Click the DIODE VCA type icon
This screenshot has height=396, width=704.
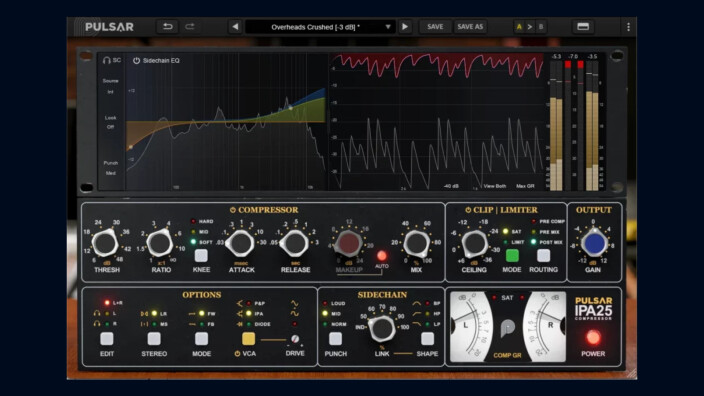coord(240,324)
